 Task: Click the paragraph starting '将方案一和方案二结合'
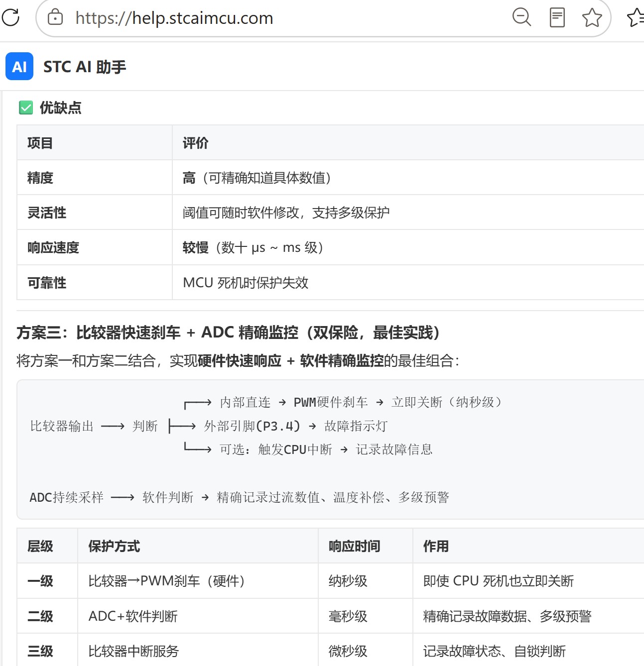click(238, 360)
